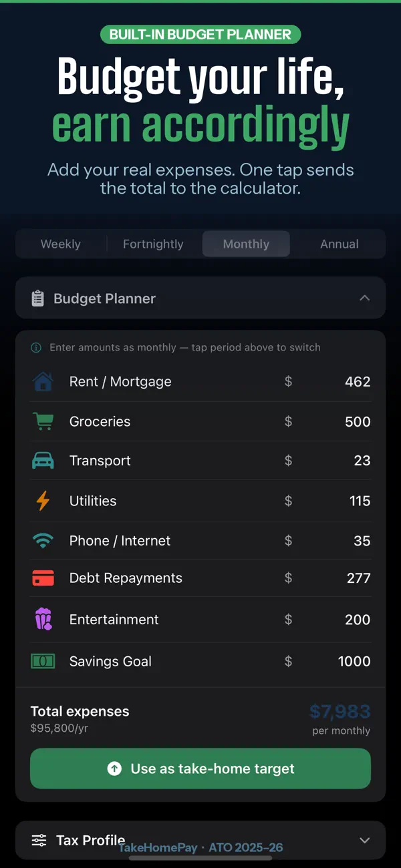The width and height of the screenshot is (401, 868).
Task: Select the Annual period tab
Action: (340, 244)
